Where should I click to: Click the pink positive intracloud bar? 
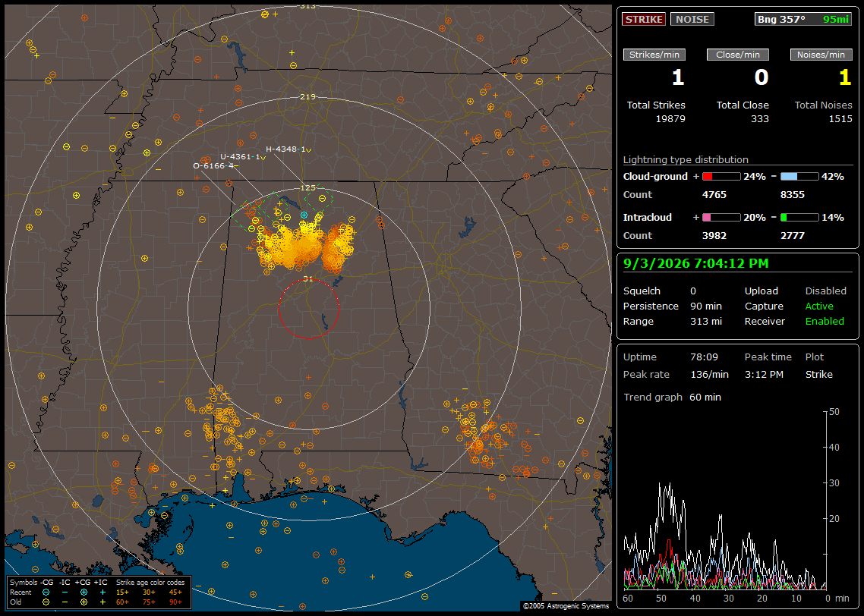[721, 218]
